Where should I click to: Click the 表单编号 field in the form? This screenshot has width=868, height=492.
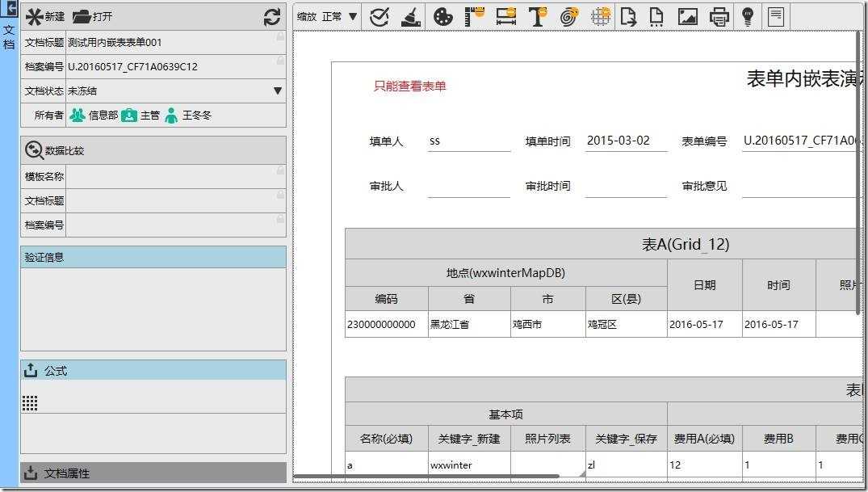(802, 141)
